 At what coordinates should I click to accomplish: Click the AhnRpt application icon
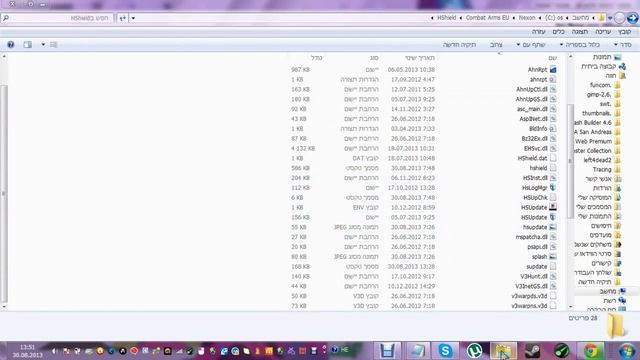click(553, 70)
